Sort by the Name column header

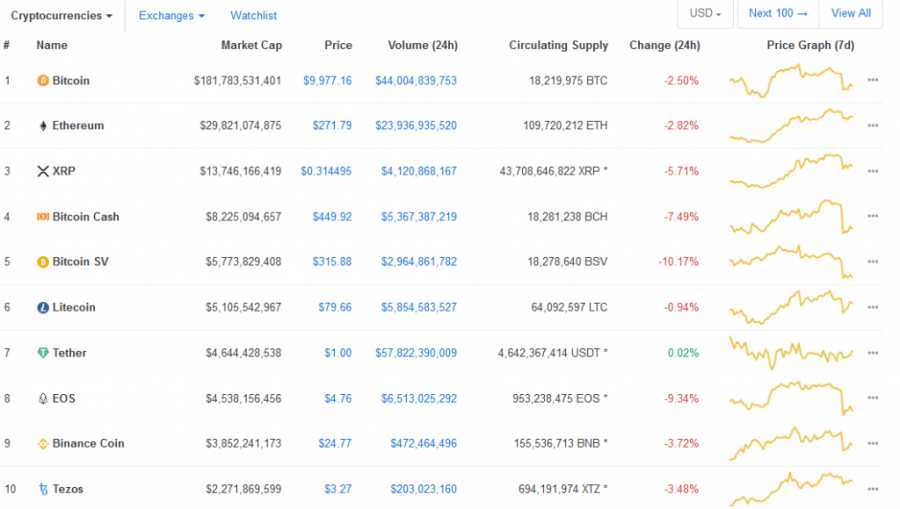coord(52,45)
